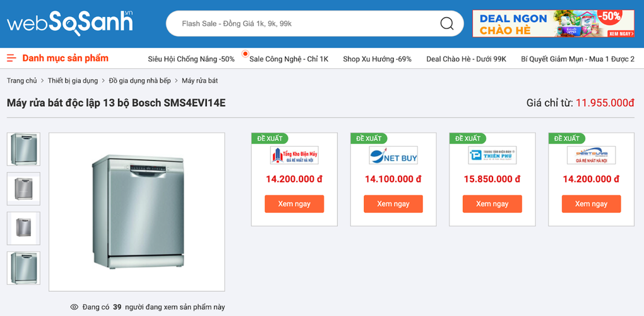Click the hamburger icon beside Danh mục sản phẩm
Viewport: 644px width, 316px height.
(x=11, y=58)
